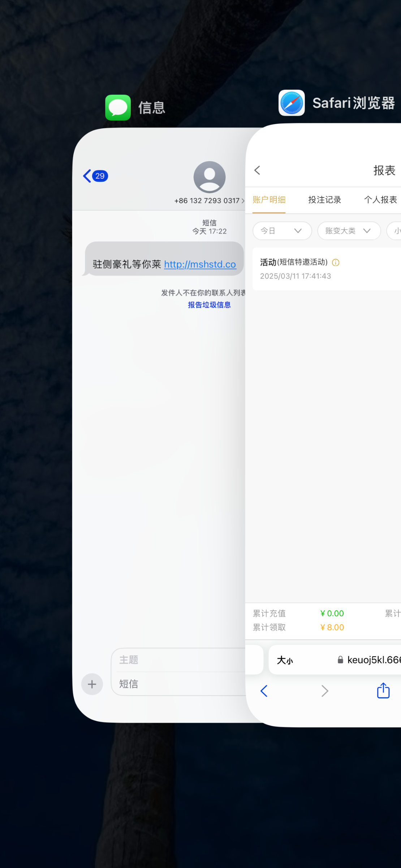Tap the 大小 text size button in Safari
401x868 pixels.
coord(285,660)
